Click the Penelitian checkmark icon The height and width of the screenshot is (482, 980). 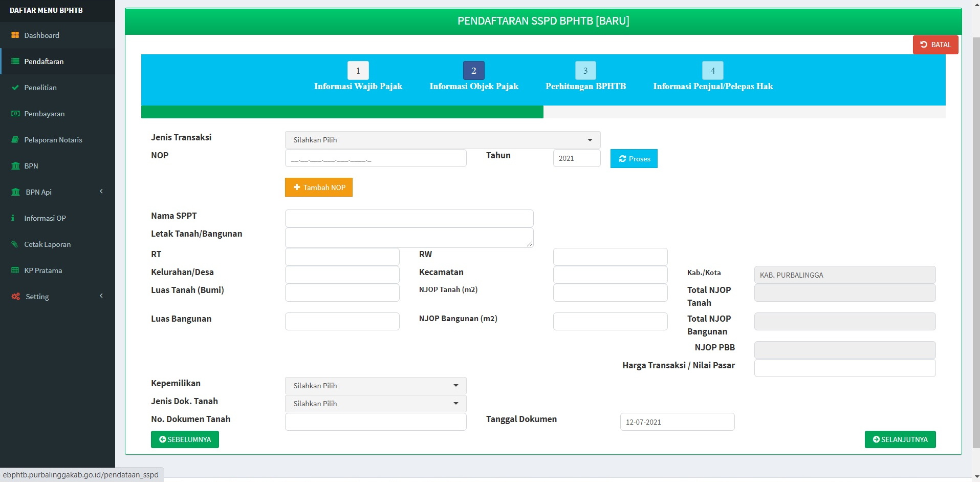15,88
